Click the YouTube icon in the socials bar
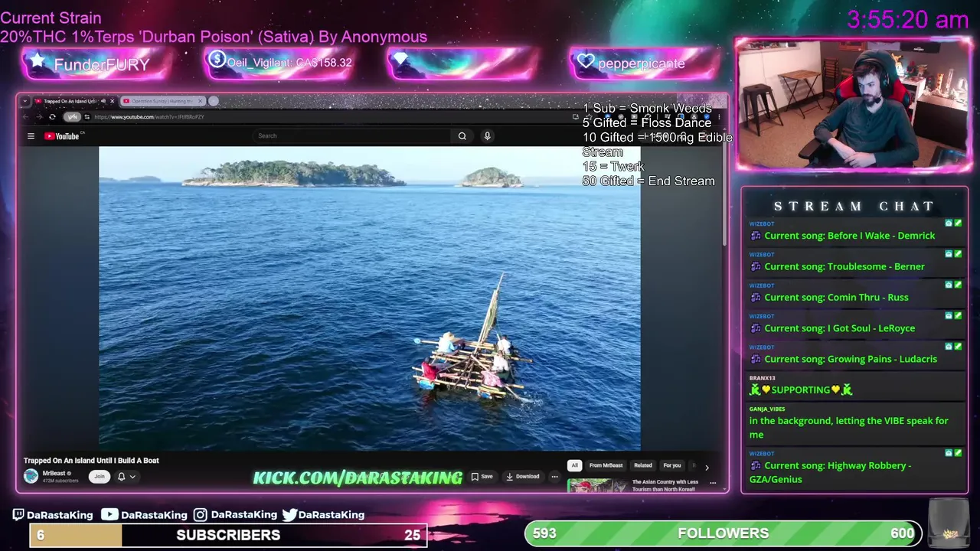The height and width of the screenshot is (551, 980). 109,515
